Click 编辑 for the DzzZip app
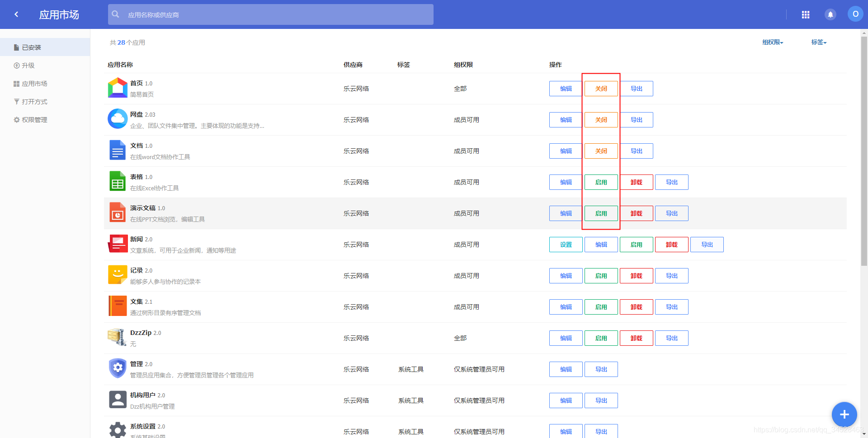The width and height of the screenshot is (868, 438). tap(566, 338)
